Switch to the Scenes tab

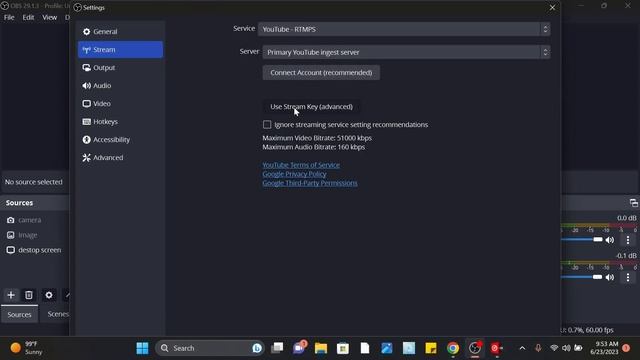pos(58,314)
